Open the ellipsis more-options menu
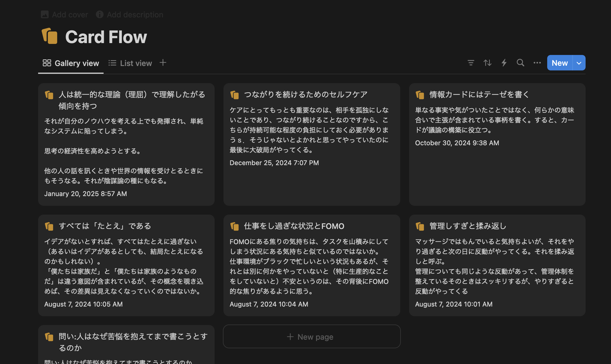This screenshot has height=364, width=611. pos(537,63)
